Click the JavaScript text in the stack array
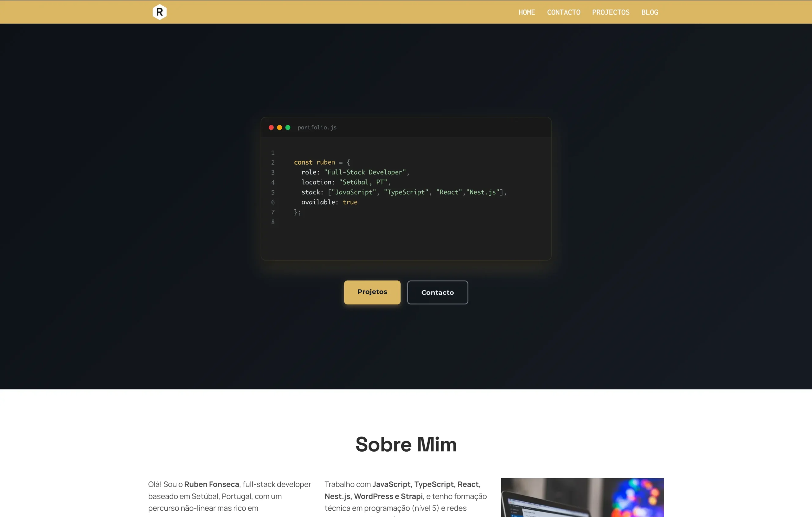 [352, 192]
